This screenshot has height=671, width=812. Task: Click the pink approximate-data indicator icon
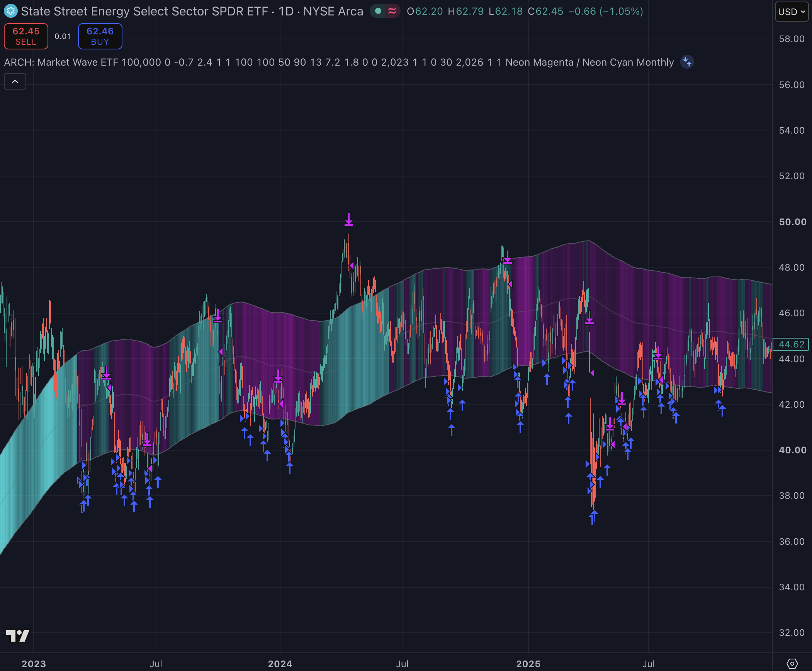pos(392,11)
